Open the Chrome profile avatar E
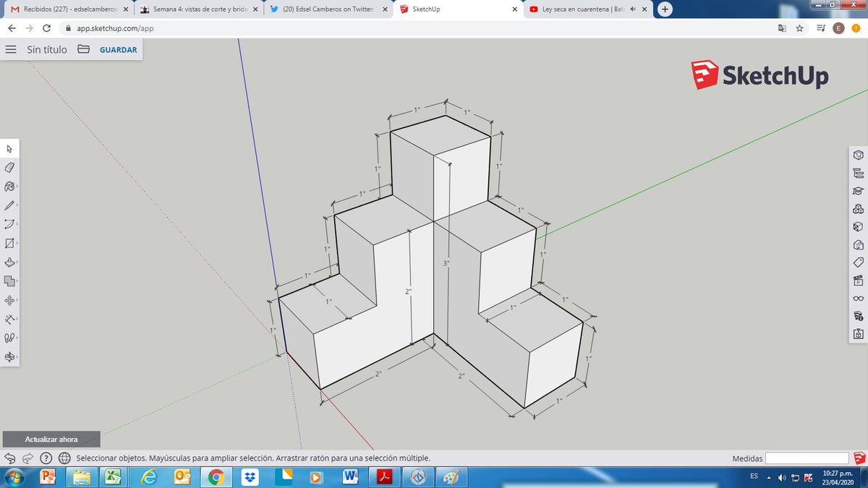The height and width of the screenshot is (488, 868). (x=838, y=28)
